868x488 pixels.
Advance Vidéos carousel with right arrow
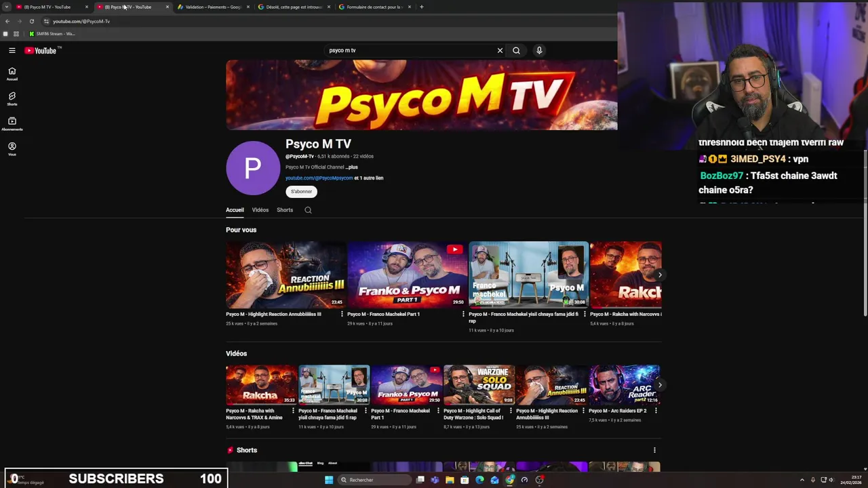click(x=659, y=385)
